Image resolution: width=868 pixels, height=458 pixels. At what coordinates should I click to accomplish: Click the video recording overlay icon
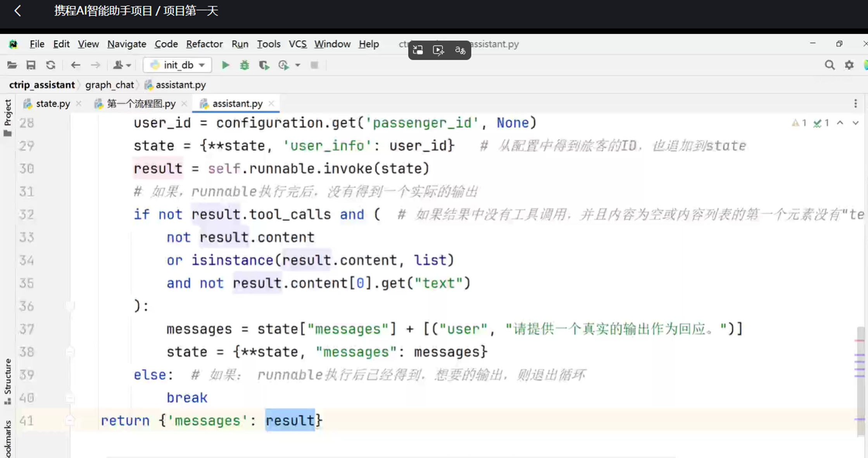tap(438, 50)
